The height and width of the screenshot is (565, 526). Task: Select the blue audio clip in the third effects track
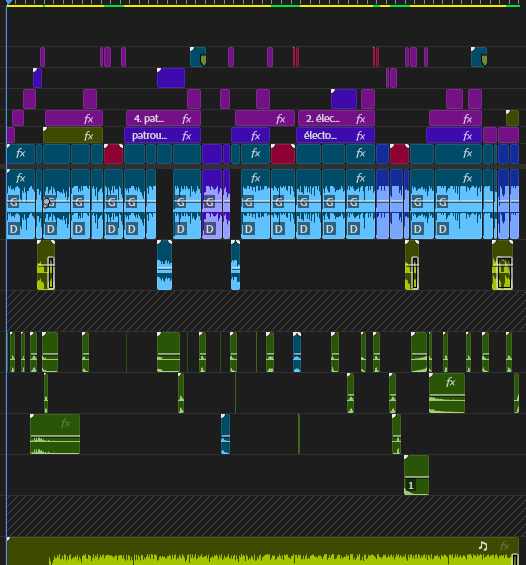tap(226, 434)
